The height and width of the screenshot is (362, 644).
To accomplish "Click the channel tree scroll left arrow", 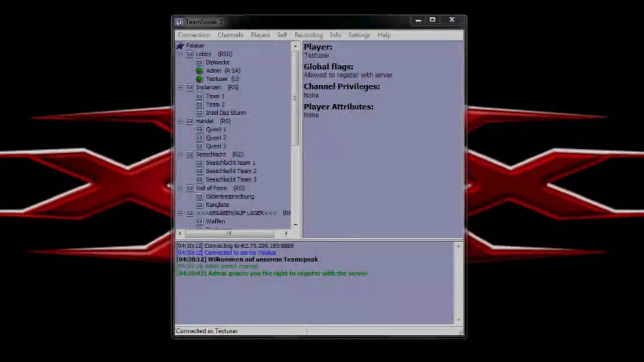I will click(x=180, y=233).
